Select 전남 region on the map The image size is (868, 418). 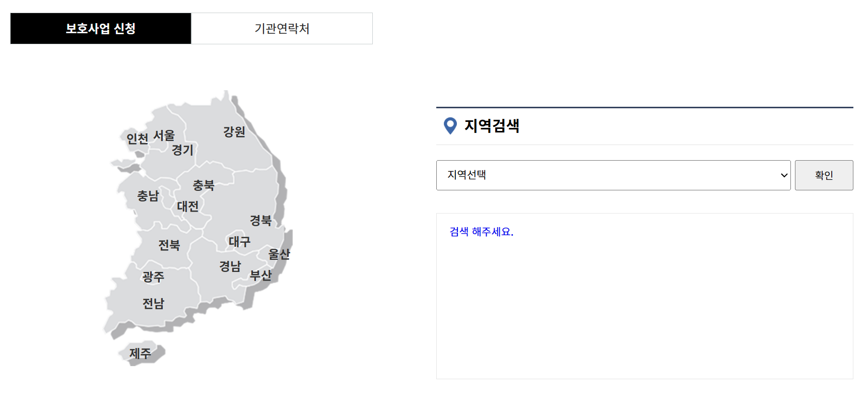153,304
